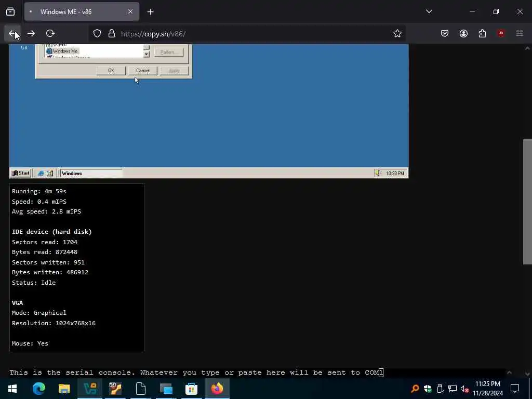Viewport: 532px width, 399px height.
Task: Switch to the Windows ME - v86 tab
Action: click(x=82, y=12)
